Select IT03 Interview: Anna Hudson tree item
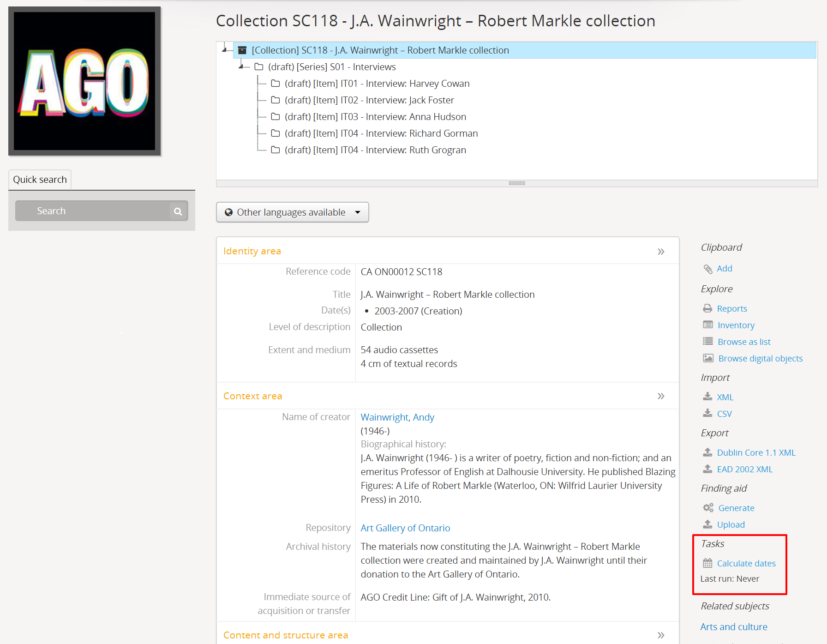The height and width of the screenshot is (644, 827). point(375,117)
